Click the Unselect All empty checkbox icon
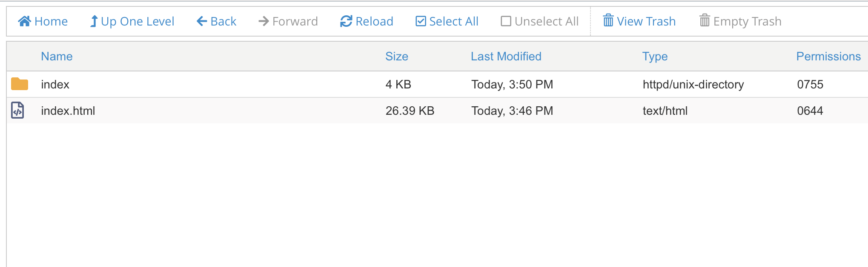868x267 pixels. point(506,21)
